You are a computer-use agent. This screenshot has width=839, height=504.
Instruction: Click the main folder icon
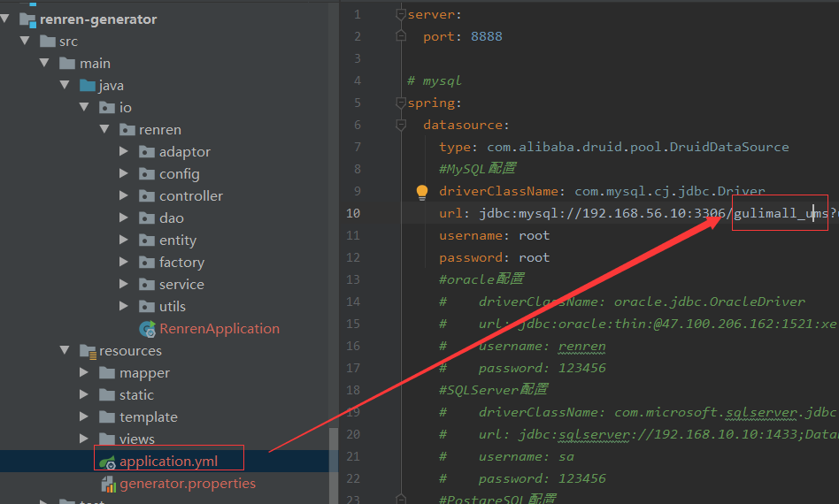[x=67, y=64]
